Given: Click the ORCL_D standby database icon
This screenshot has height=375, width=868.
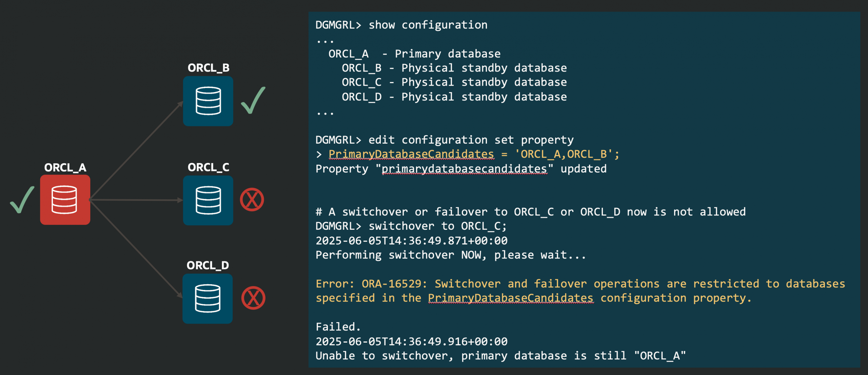Looking at the screenshot, I should (x=208, y=298).
